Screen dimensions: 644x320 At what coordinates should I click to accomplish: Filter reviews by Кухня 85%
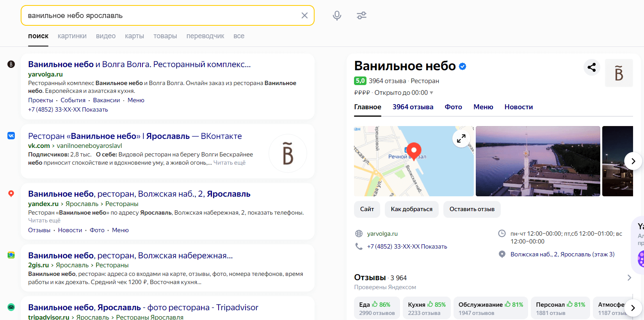click(x=427, y=308)
